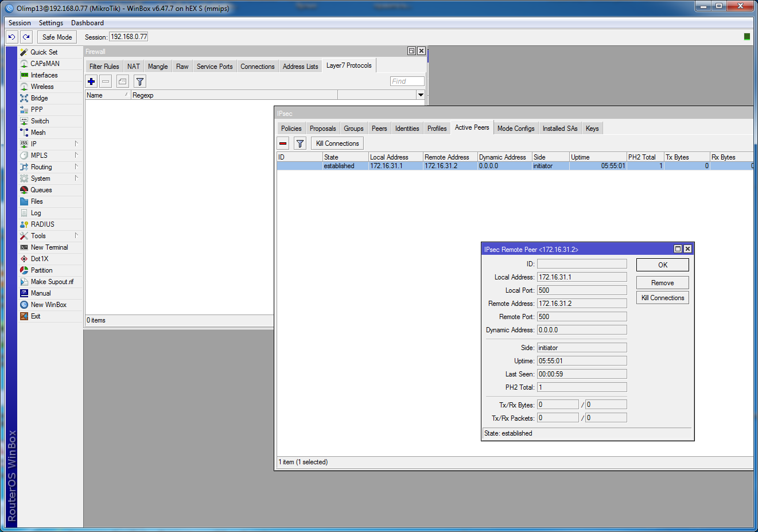The height and width of the screenshot is (532, 758).
Task: Click the Last Seen field in the dialog
Action: coord(582,374)
